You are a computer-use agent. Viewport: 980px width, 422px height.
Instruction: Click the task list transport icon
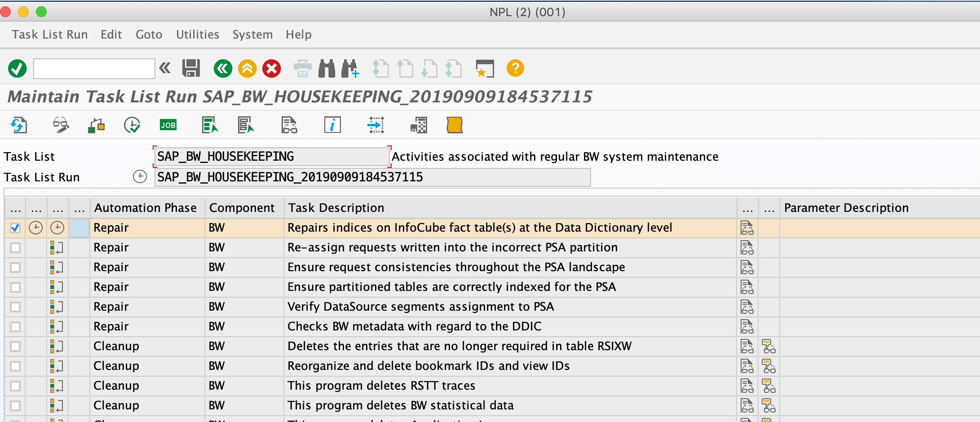(x=96, y=125)
